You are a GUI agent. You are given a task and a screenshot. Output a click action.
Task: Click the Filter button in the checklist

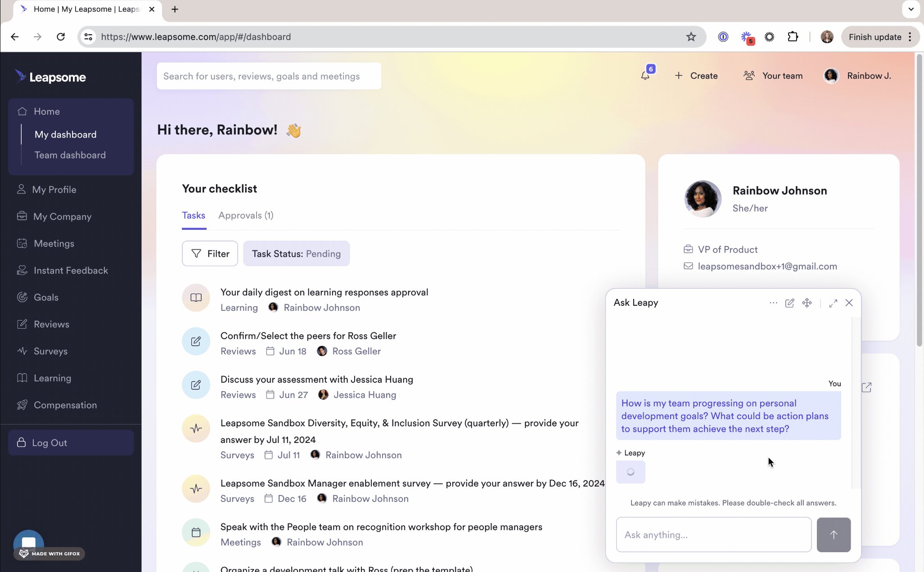click(x=210, y=254)
